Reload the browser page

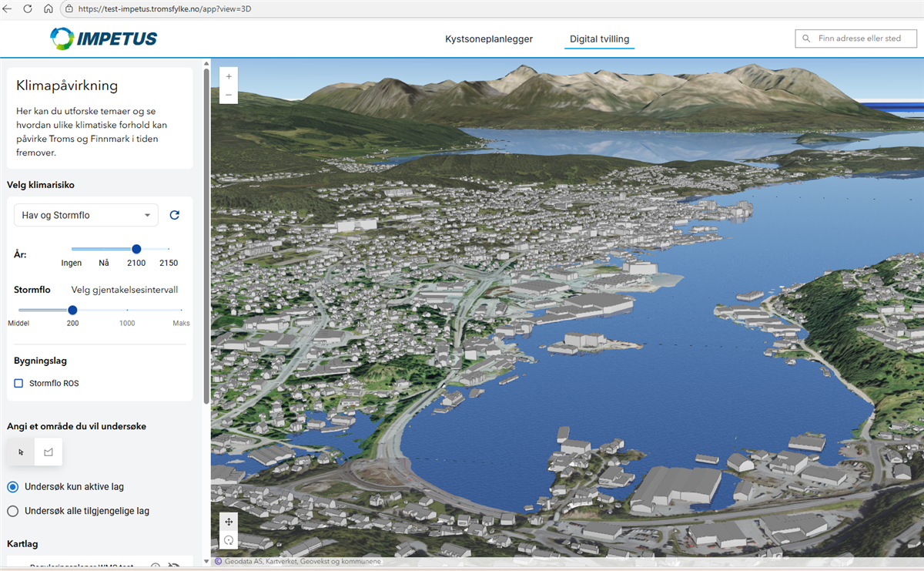(28, 9)
